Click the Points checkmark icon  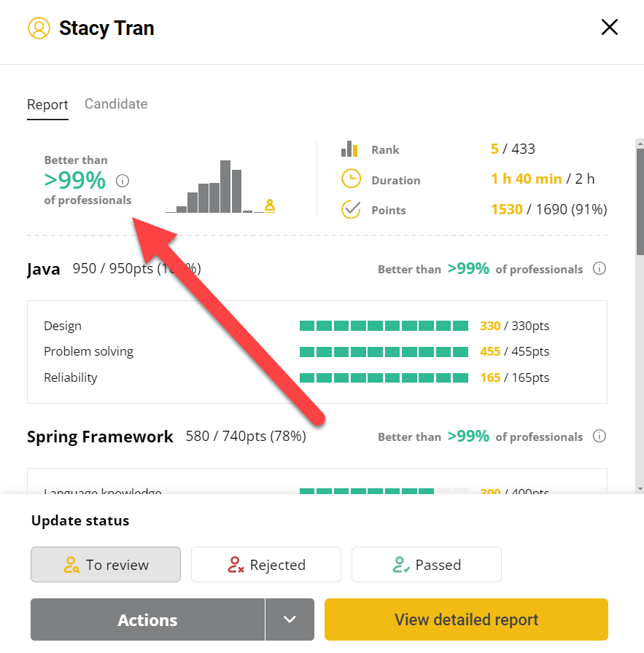pyautogui.click(x=351, y=210)
